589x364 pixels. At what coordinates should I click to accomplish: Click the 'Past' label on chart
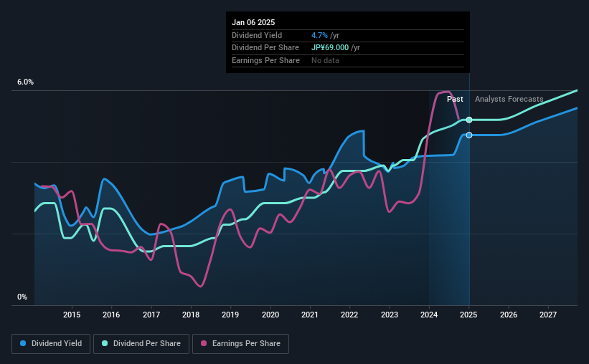coord(455,99)
